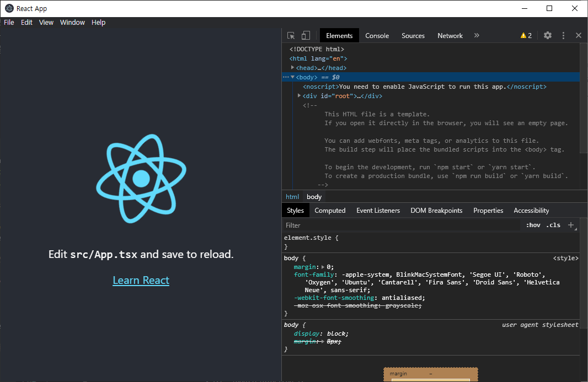Toggle the device toolbar icon
This screenshot has width=588, height=382.
[x=306, y=35]
